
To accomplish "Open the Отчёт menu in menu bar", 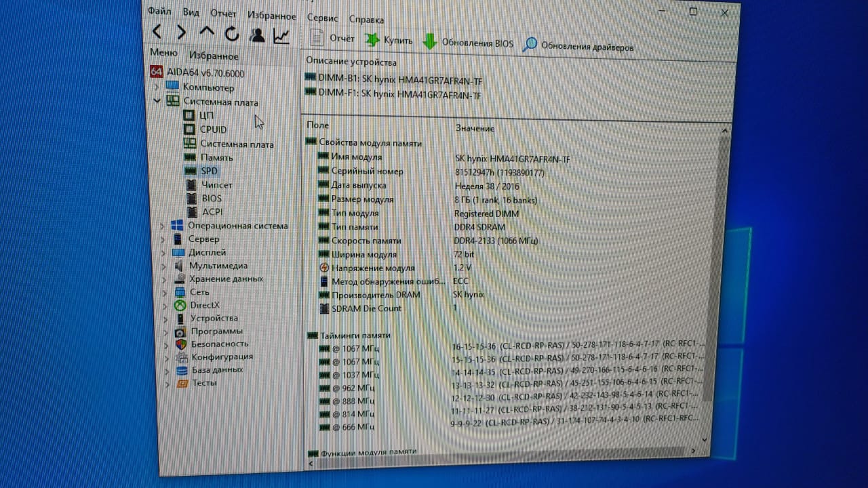I will click(x=224, y=14).
